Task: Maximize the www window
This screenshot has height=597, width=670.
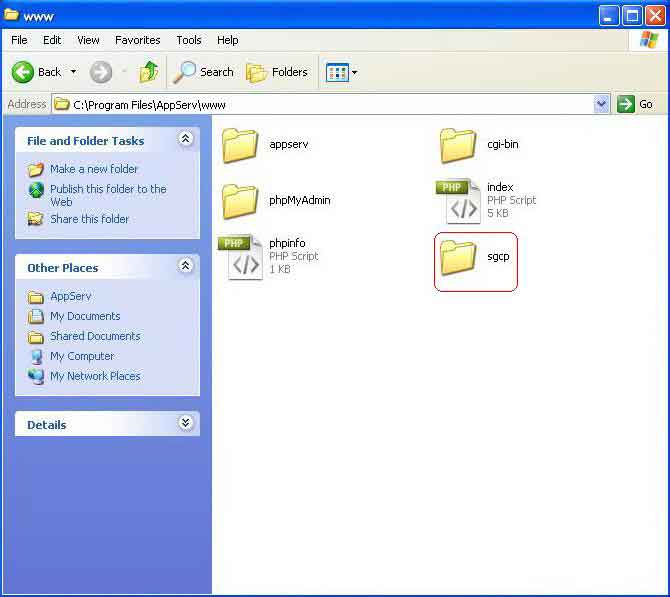Action: pyautogui.click(x=632, y=16)
